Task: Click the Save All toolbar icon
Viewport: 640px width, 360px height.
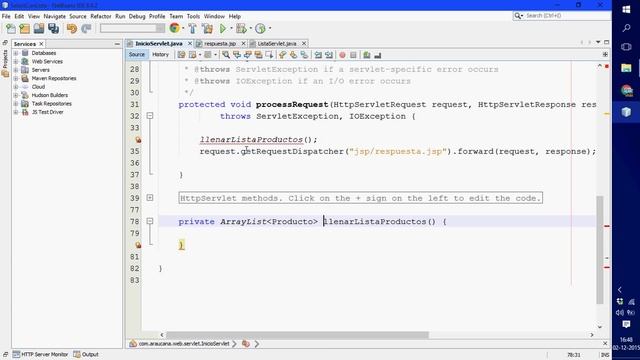Action: [53, 28]
